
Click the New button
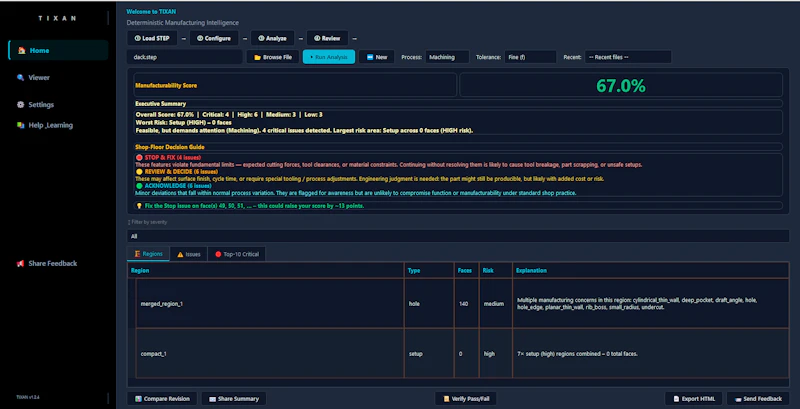pos(377,57)
